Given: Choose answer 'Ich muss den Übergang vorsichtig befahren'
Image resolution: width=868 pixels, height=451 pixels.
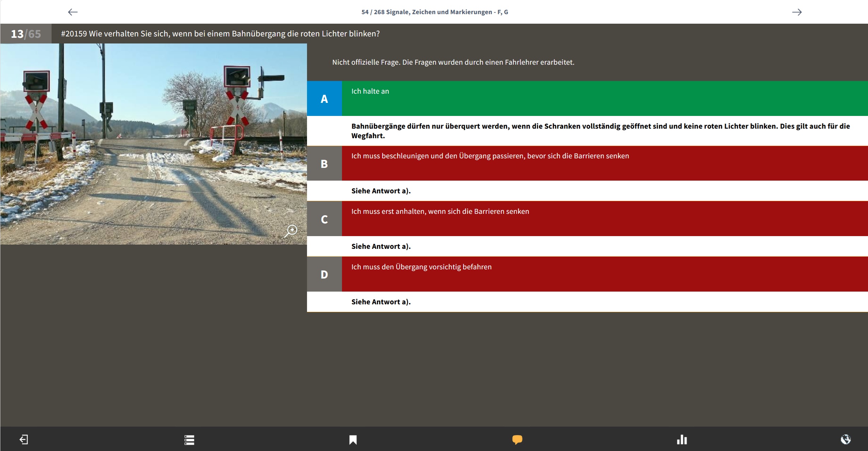Looking at the screenshot, I should click(x=605, y=274).
